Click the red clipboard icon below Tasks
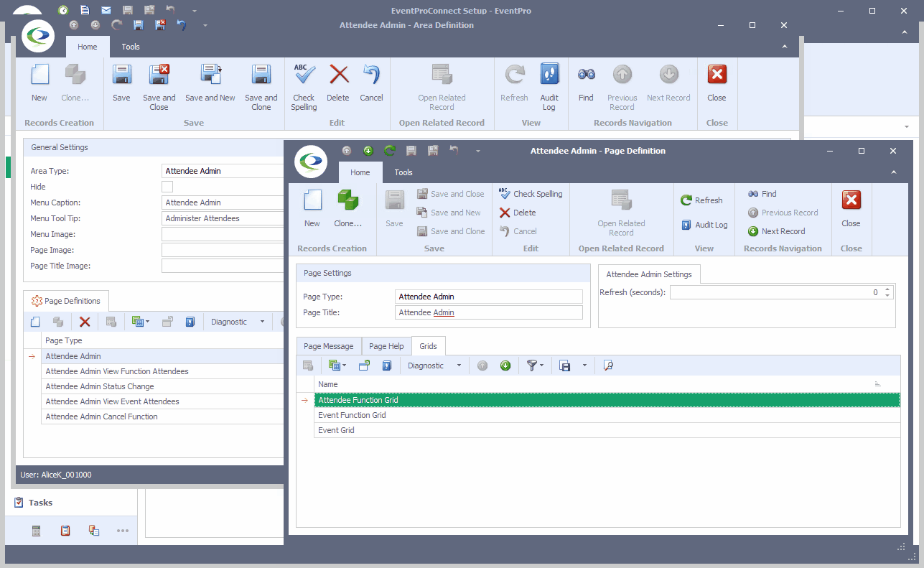Image resolution: width=924 pixels, height=568 pixels. pos(65,531)
